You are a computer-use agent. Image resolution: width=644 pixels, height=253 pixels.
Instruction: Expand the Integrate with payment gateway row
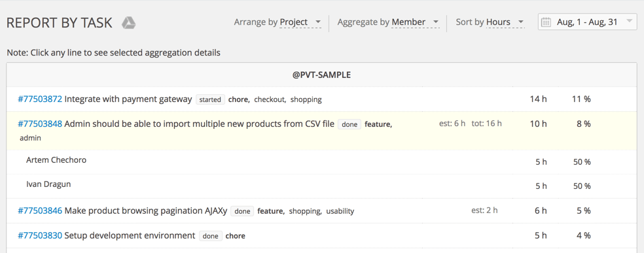pyautogui.click(x=321, y=99)
